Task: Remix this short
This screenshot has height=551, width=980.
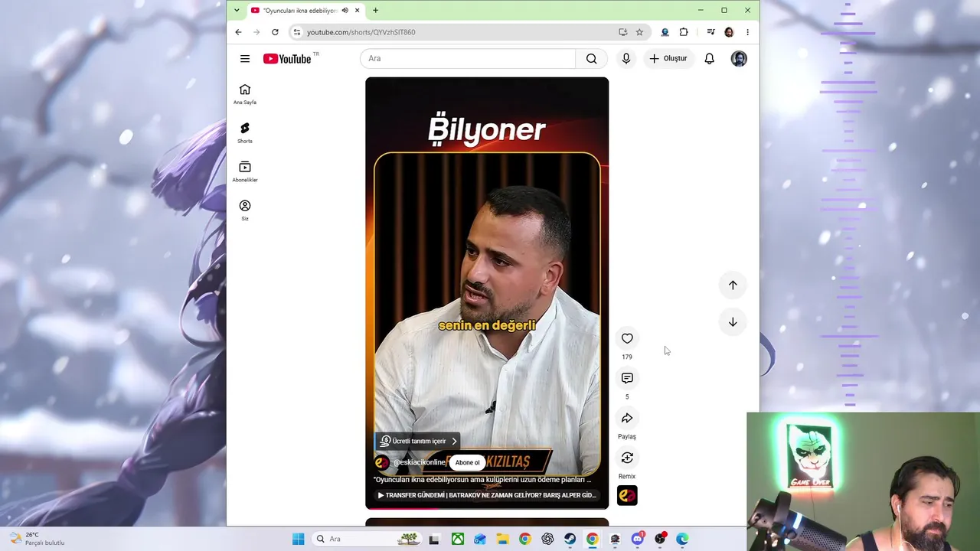Action: pyautogui.click(x=627, y=458)
